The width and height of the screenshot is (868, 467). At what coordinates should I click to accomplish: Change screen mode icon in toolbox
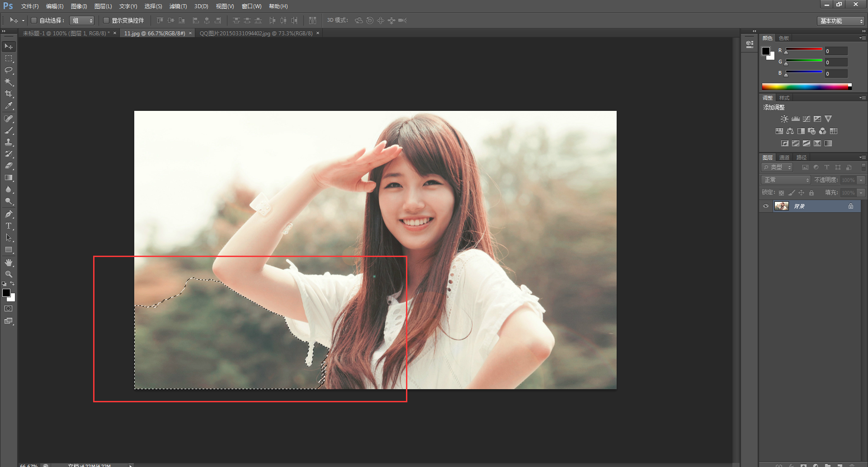9,321
